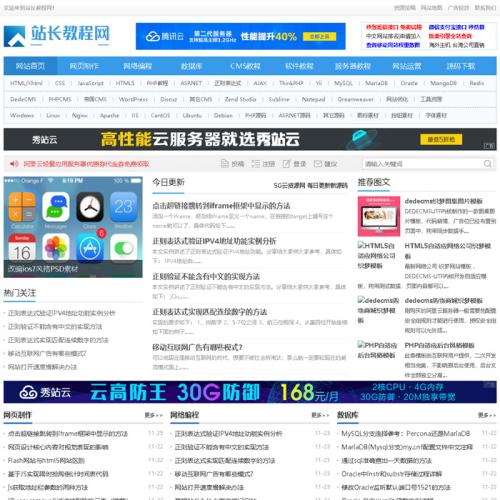Click the Photos flower icon in slider image

pos(56,247)
